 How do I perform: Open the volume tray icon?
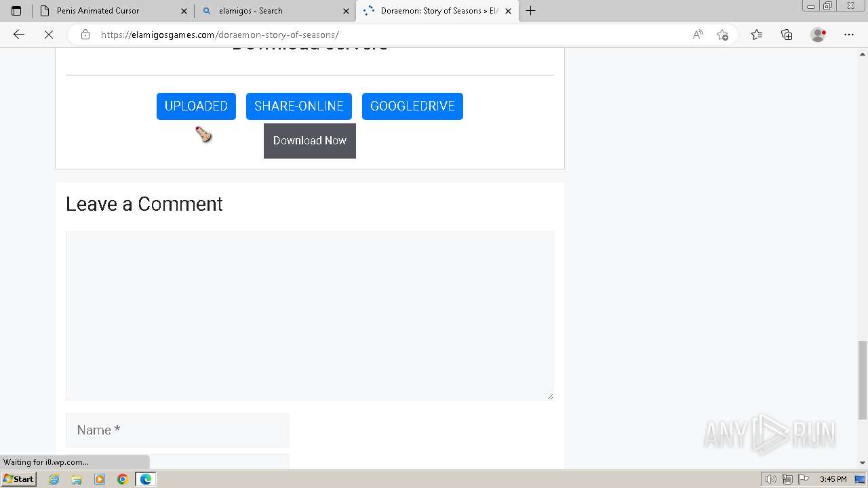click(x=770, y=479)
